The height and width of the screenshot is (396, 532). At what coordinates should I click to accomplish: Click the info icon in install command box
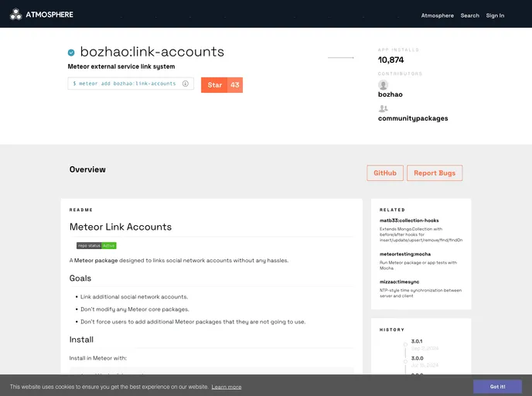coord(186,84)
